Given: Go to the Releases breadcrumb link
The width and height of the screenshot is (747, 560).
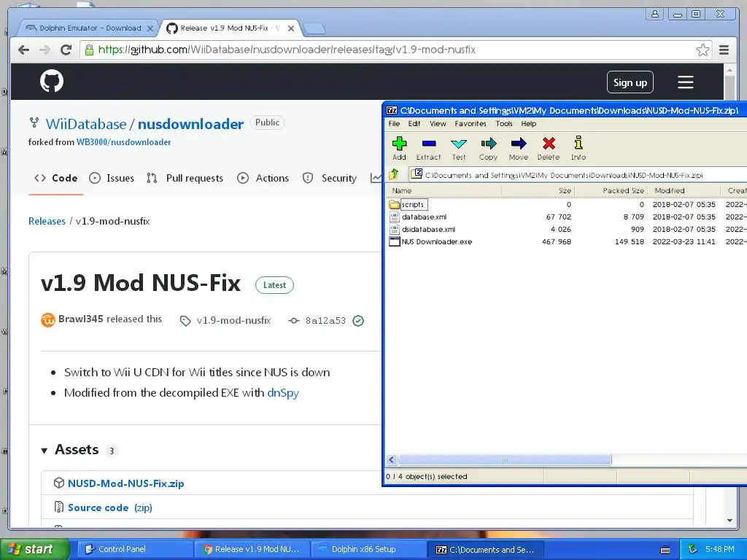Looking at the screenshot, I should coord(47,221).
